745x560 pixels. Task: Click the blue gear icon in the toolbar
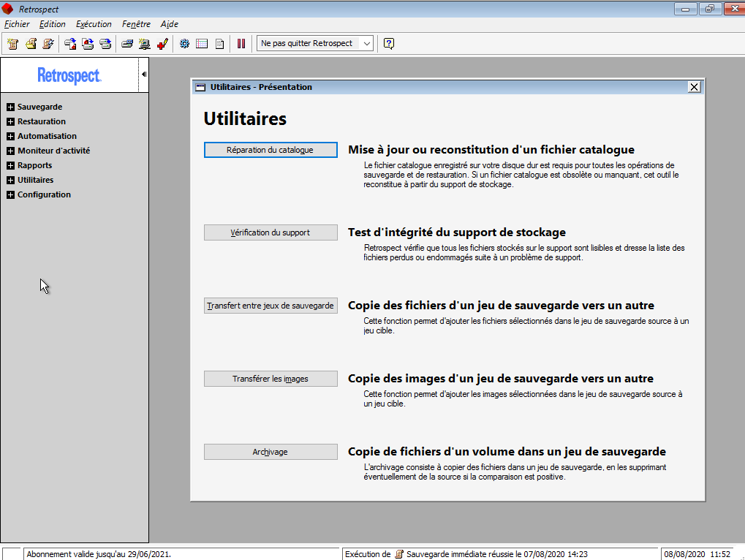tap(184, 44)
